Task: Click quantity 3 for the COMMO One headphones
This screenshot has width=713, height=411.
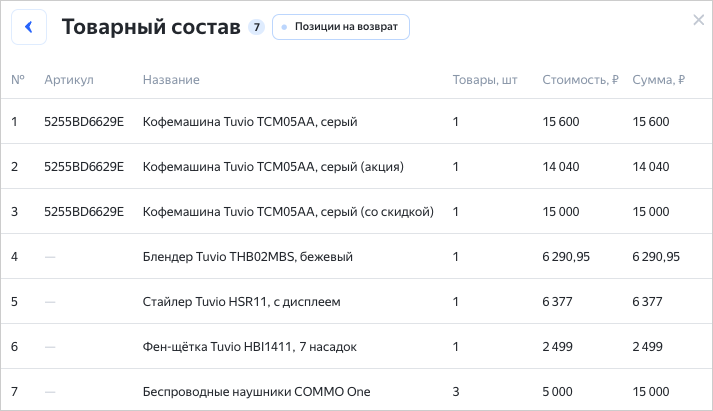Action: pos(456,392)
